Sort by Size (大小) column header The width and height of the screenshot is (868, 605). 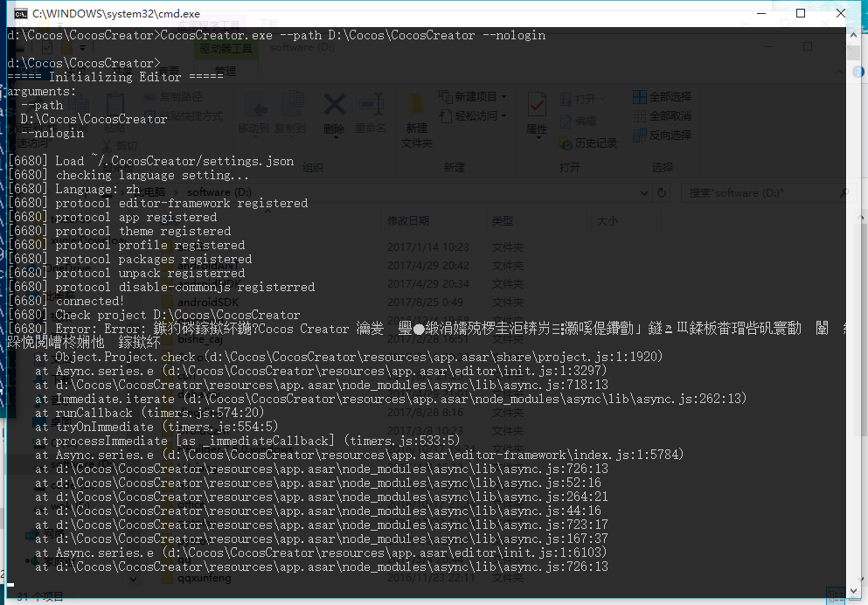(x=607, y=221)
